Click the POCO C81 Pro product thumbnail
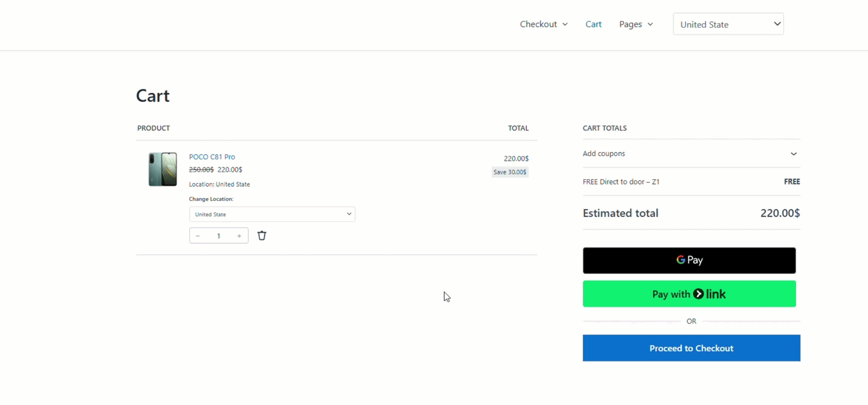This screenshot has width=868, height=405. click(x=163, y=169)
